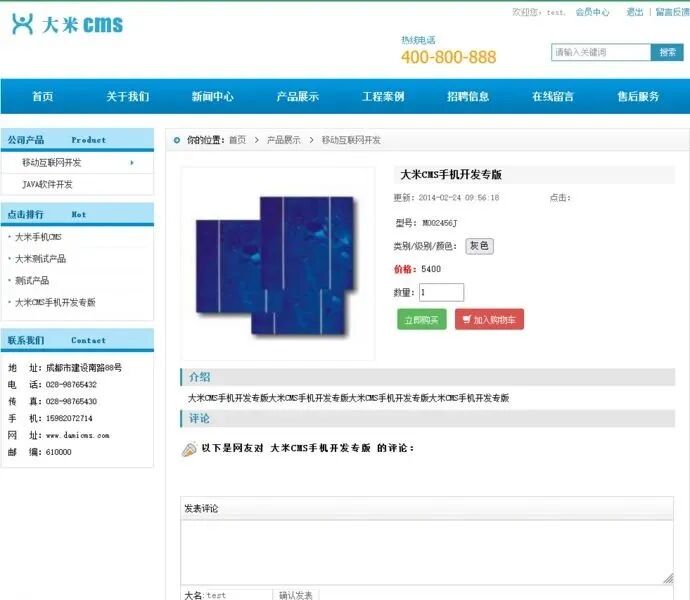This screenshot has width=690, height=600.
Task: Click the 公司产品 Product panel header
Action: (77, 140)
